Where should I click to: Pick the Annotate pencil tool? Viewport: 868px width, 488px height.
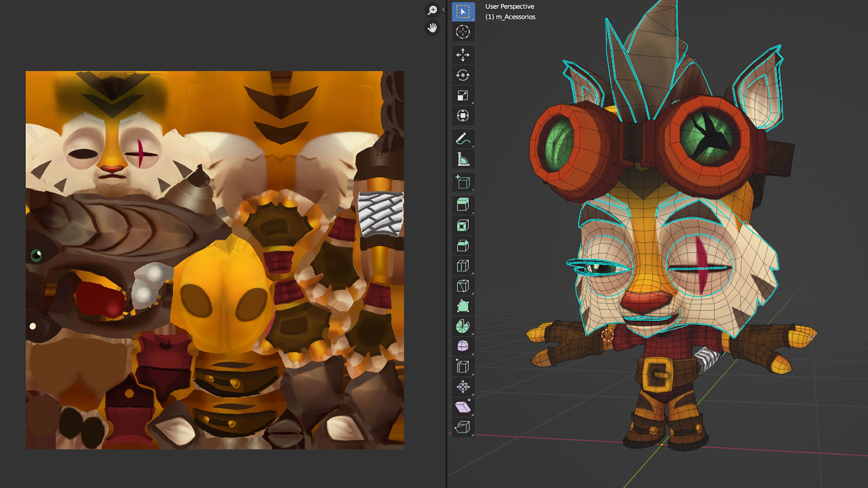click(x=463, y=139)
